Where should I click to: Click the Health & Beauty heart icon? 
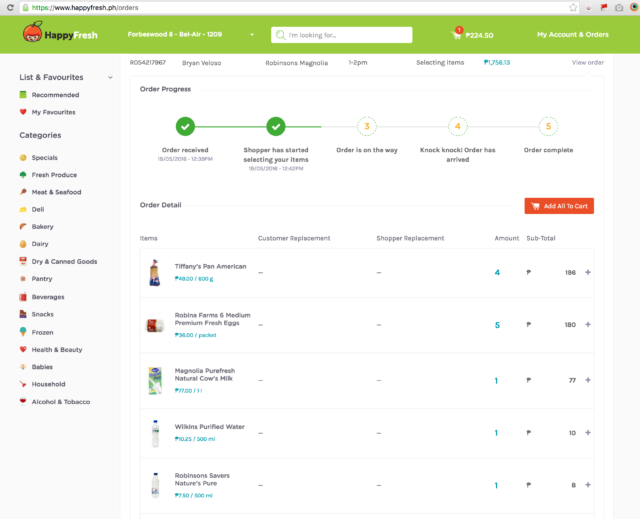[x=23, y=349]
